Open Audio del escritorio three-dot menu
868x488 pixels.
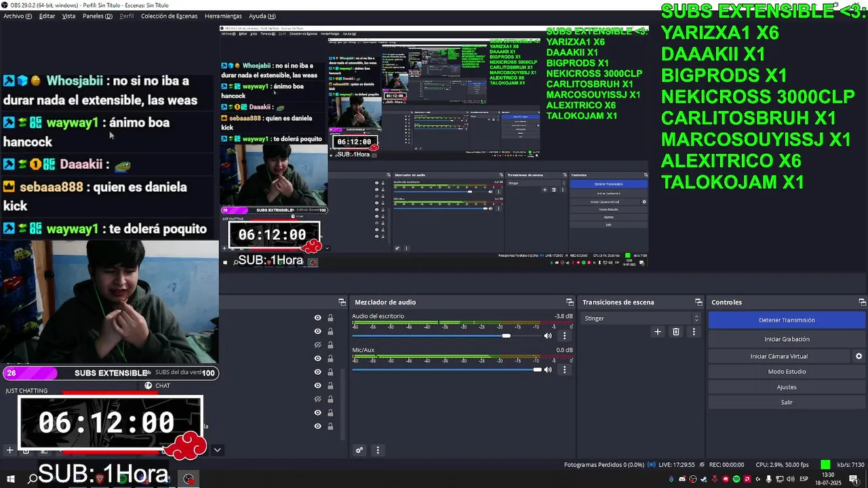564,335
